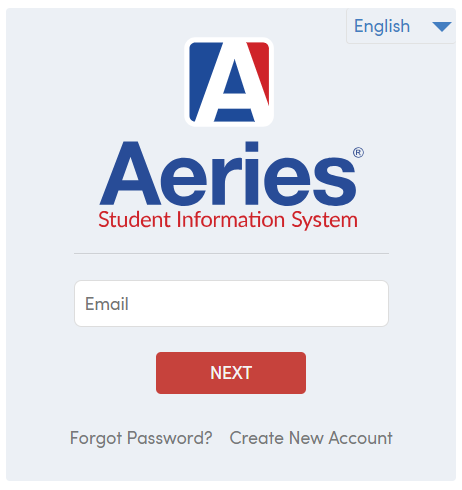Click the Email placeholder text
This screenshot has width=462, height=490.
(x=107, y=304)
